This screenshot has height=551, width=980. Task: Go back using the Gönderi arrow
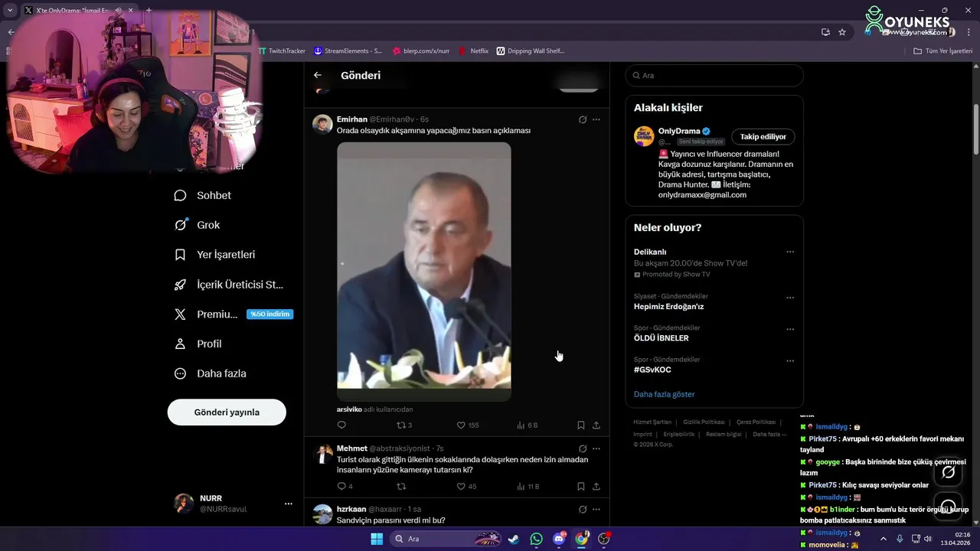pos(318,75)
